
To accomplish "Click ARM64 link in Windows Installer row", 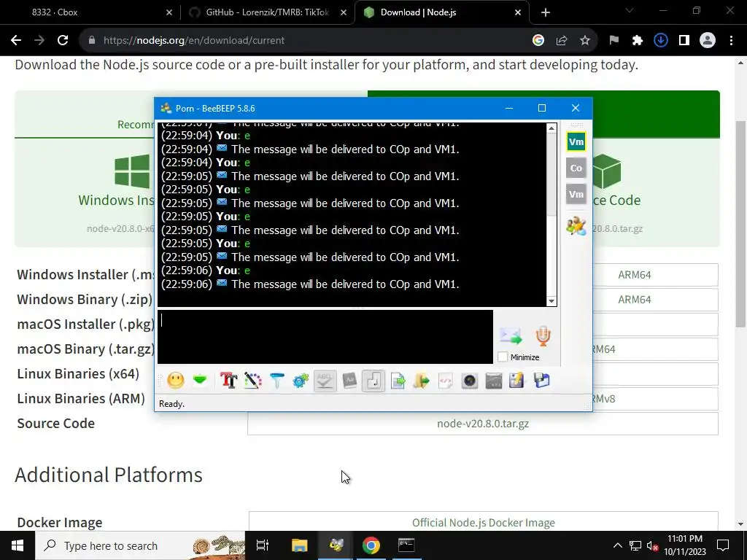I will (x=634, y=275).
